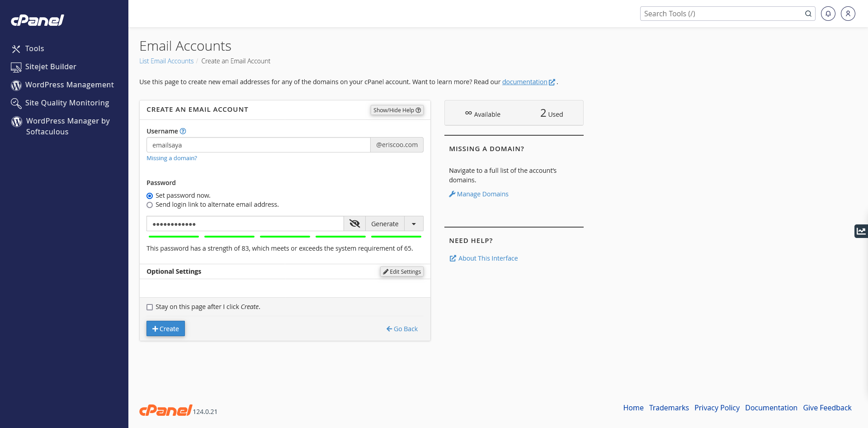
Task: Open the statistics chart side tab
Action: click(x=861, y=231)
